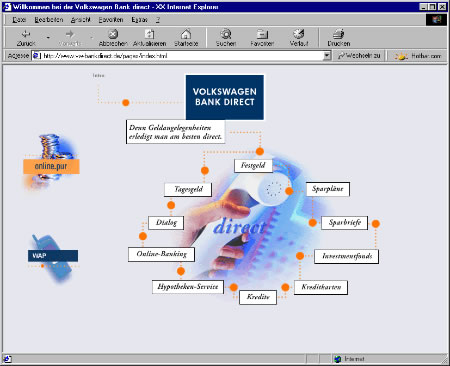This screenshot has height=366, width=450.
Task: Open the Kreditkarten link
Action: coord(321,287)
